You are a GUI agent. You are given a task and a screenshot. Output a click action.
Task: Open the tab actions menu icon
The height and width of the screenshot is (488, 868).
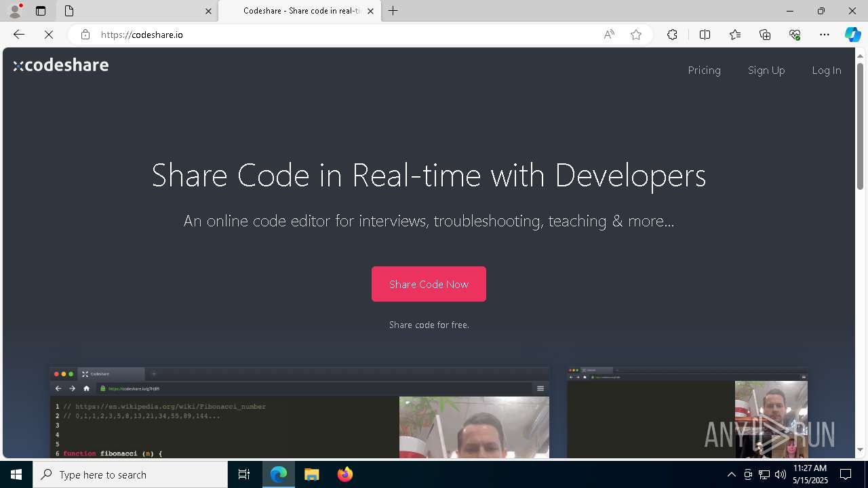41,11
